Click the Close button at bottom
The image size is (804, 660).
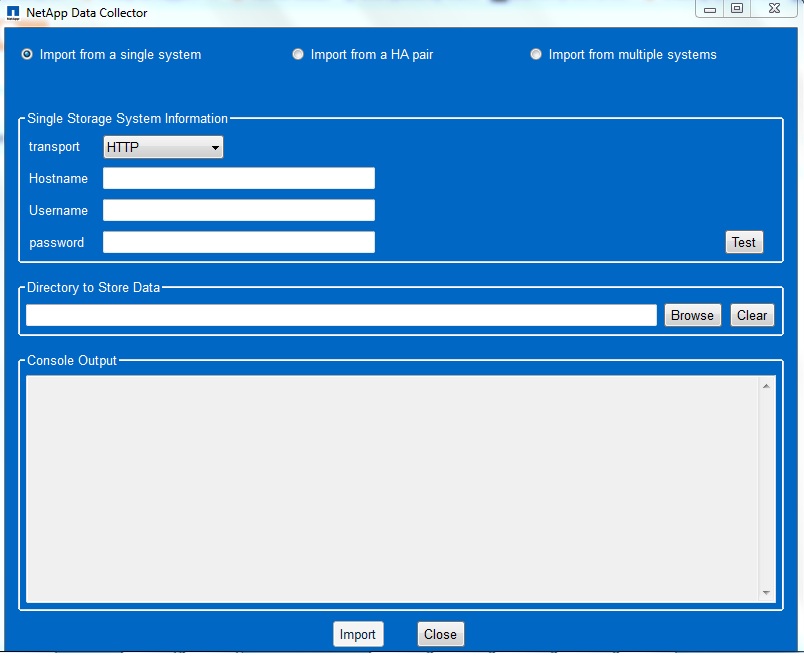pos(440,634)
